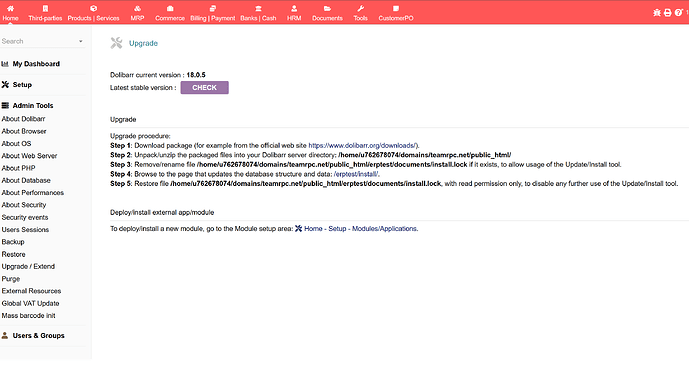Open the Home icon in top bar
Screen dimensions: 689x367
[x=10, y=8]
